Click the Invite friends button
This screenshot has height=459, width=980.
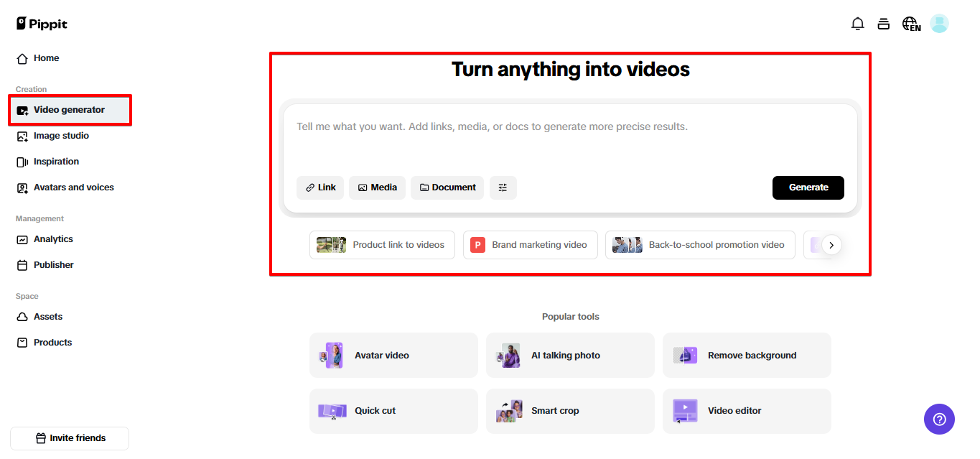pyautogui.click(x=69, y=438)
